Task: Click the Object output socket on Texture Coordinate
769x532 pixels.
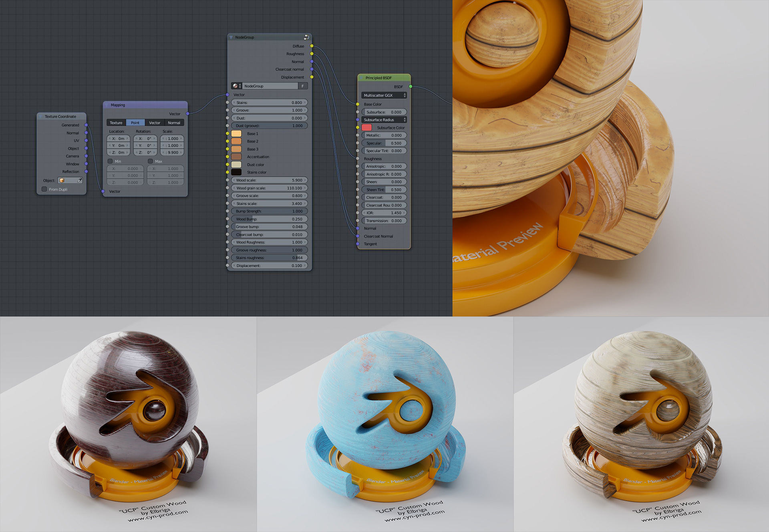Action: click(x=86, y=148)
